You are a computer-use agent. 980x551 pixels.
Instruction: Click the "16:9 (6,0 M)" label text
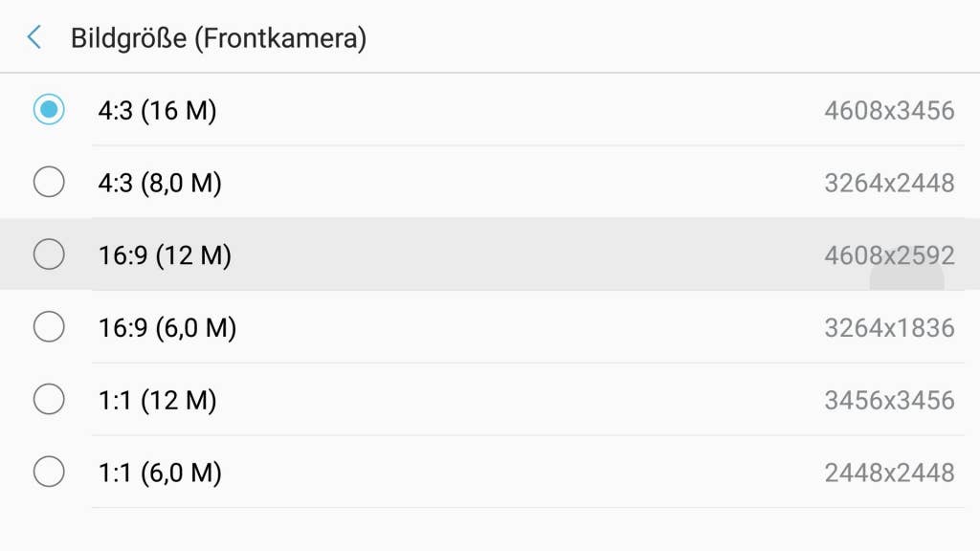[x=167, y=328]
